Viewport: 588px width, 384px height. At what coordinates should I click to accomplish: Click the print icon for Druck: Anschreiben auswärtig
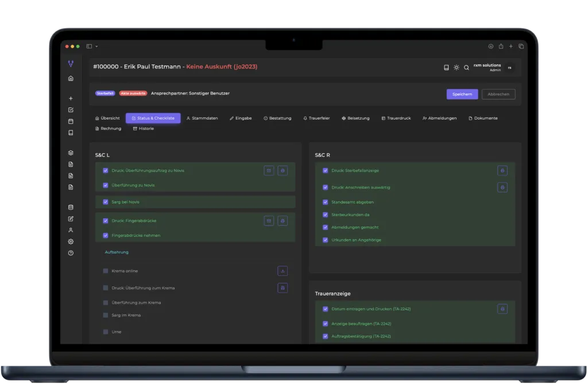[x=502, y=187]
